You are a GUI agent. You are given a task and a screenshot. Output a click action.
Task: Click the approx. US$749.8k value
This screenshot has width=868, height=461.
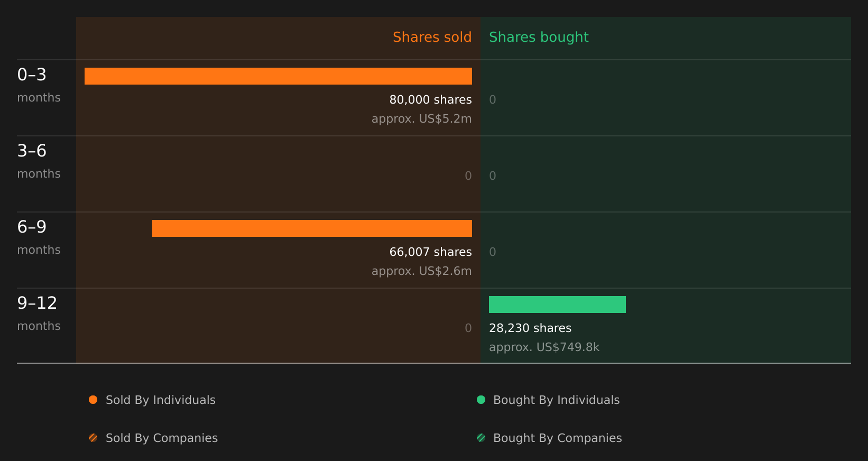[544, 347]
